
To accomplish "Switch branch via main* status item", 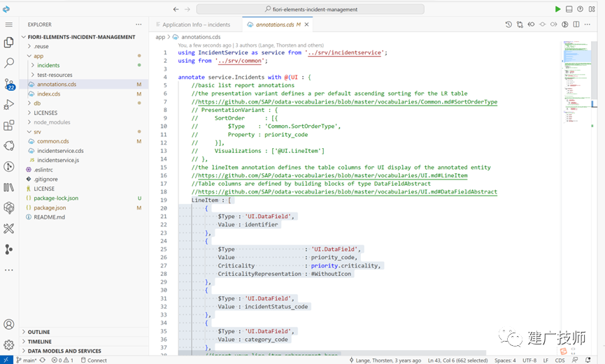I will tap(27, 360).
